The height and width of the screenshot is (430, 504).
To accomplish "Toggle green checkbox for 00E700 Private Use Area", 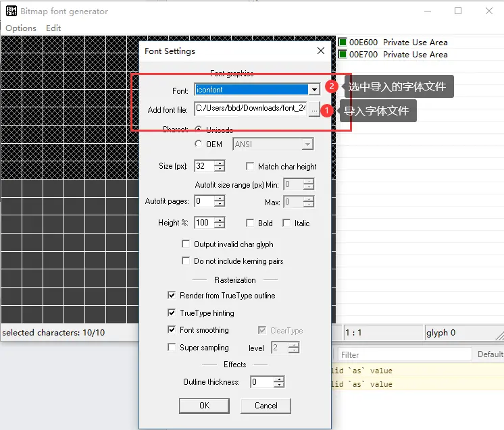I will (x=343, y=54).
